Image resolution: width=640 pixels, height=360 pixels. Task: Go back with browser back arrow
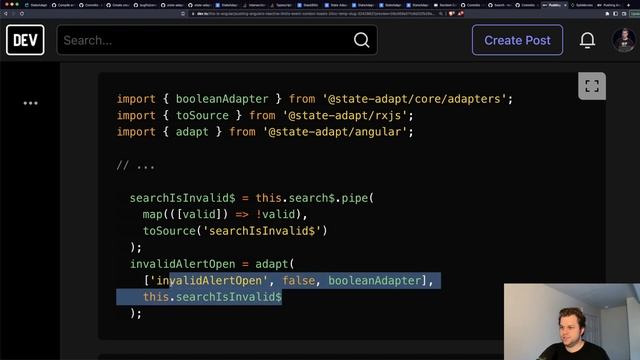click(5, 13)
